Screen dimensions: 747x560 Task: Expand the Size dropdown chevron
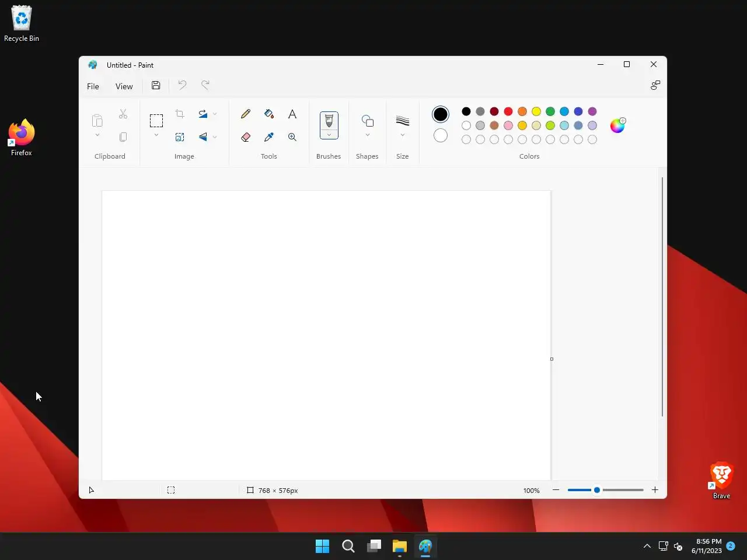(403, 135)
